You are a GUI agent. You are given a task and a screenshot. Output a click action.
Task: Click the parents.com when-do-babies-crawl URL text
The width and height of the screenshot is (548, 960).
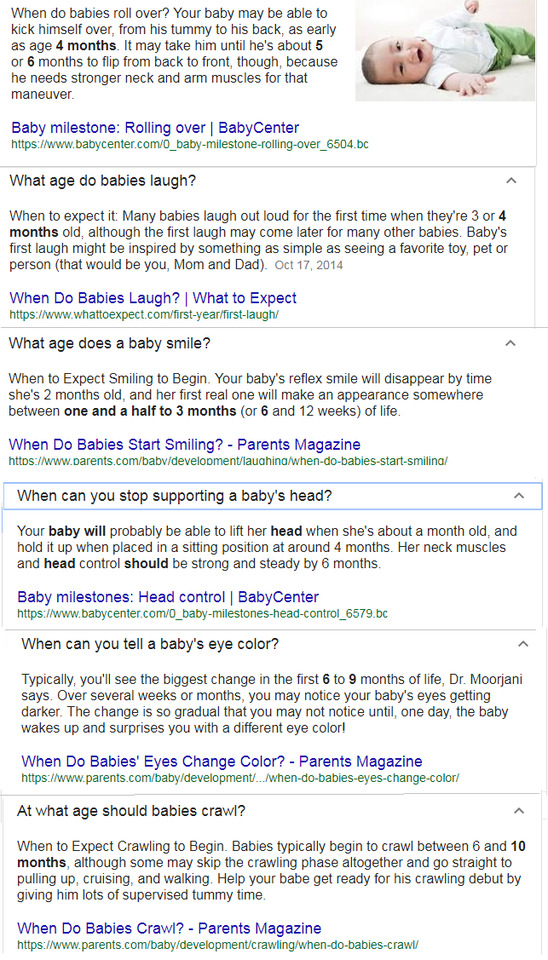(x=217, y=945)
